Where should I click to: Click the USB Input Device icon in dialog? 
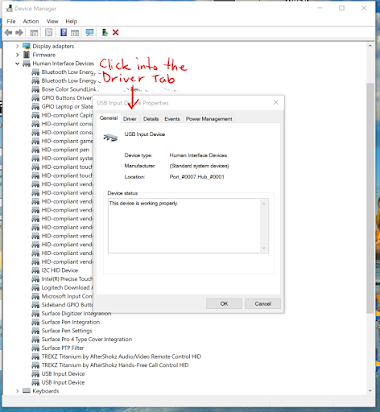[111, 137]
